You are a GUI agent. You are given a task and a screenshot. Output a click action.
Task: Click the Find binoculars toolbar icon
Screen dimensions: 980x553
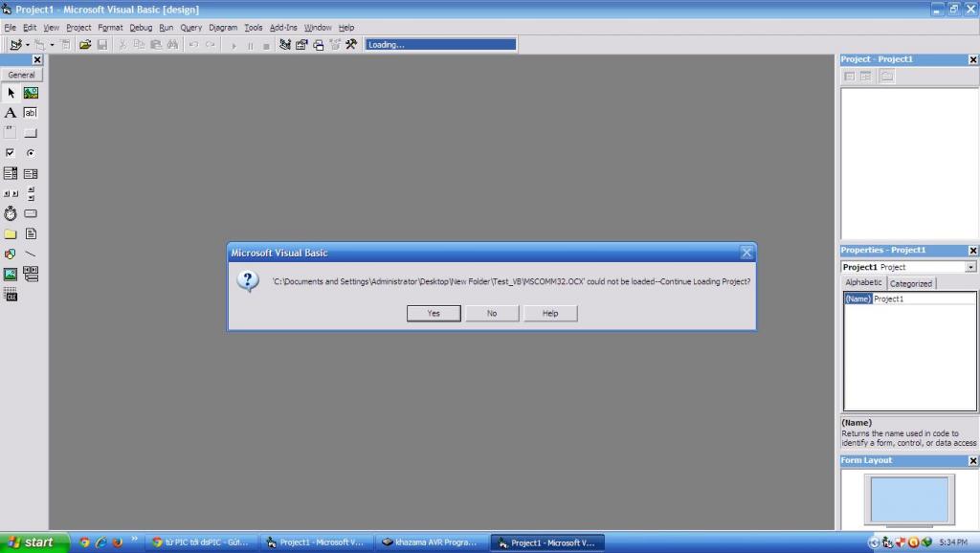[x=172, y=44]
